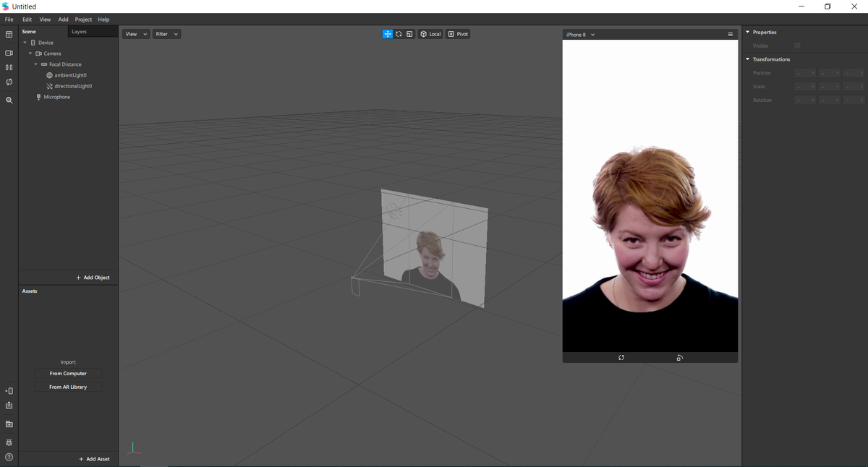The image size is (868, 467).
Task: Open the simulator hamburger menu
Action: tap(730, 33)
